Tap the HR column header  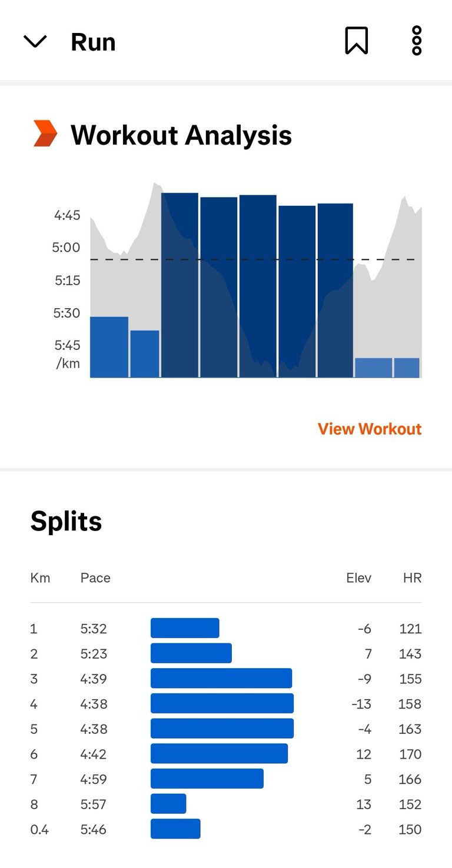pyautogui.click(x=413, y=577)
